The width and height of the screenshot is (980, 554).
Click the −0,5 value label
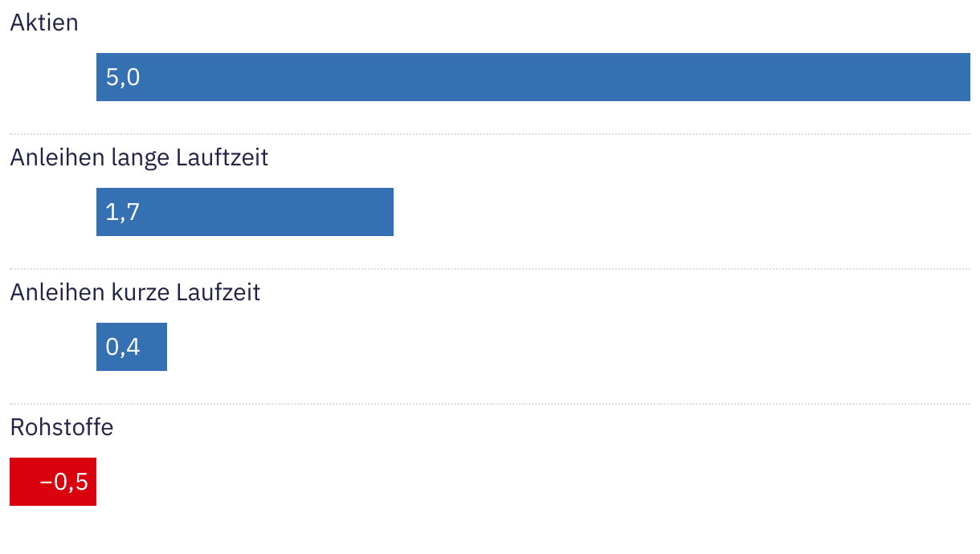point(63,482)
